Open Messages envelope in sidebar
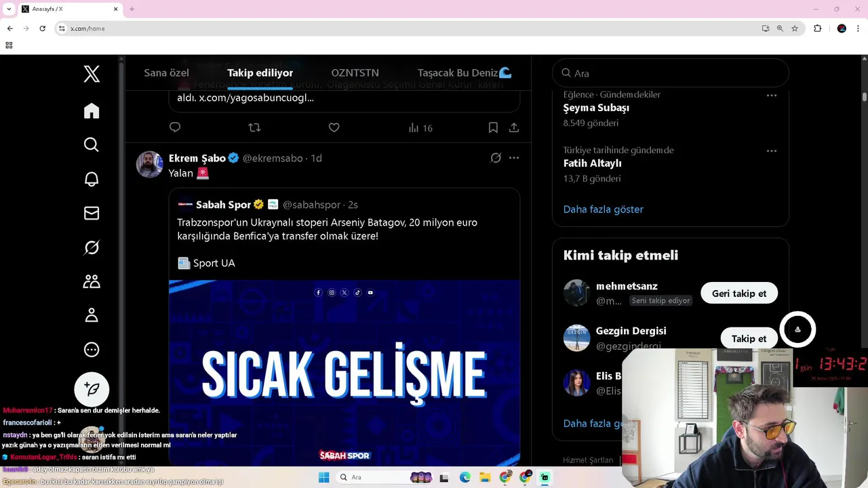Viewport: 868px width, 488px height. pos(92,213)
